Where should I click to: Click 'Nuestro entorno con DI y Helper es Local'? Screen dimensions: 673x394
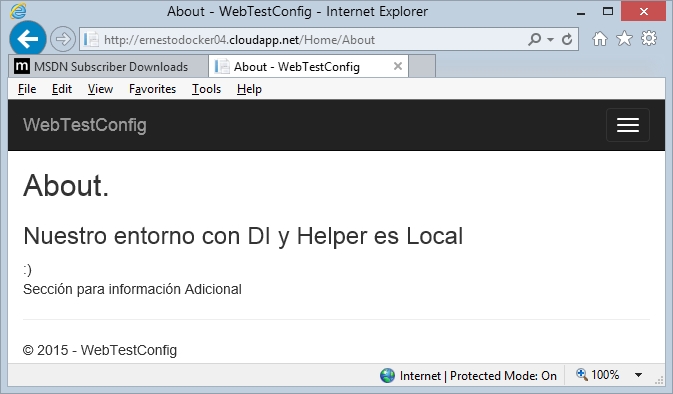(x=243, y=236)
